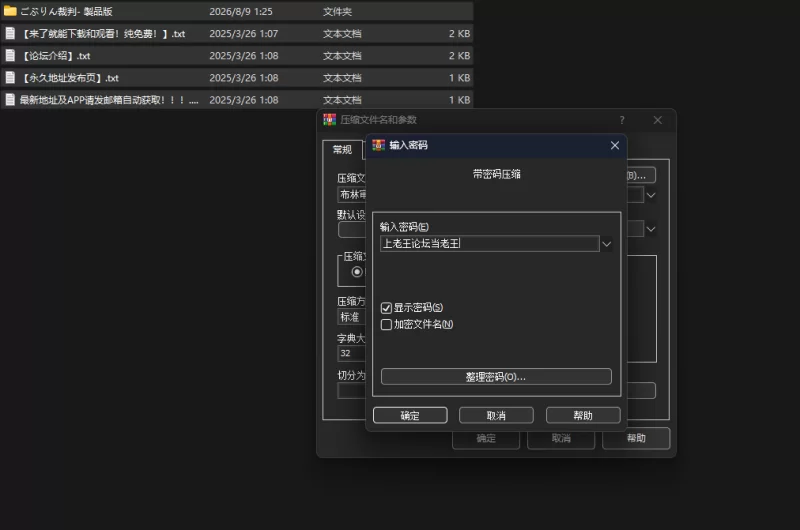Click 帮助 in the 输入密码 dialog
The image size is (800, 530).
pyautogui.click(x=583, y=415)
